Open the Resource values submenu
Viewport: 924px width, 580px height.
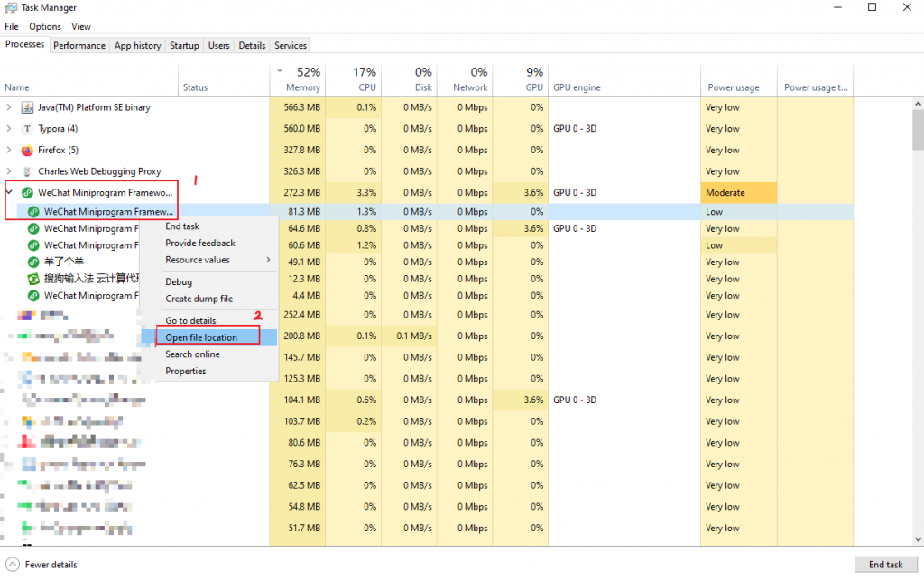click(217, 260)
